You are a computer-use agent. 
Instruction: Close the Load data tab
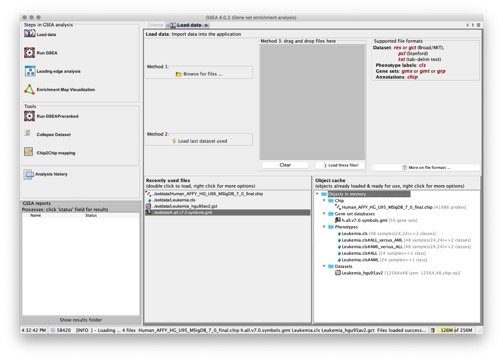pos(206,25)
